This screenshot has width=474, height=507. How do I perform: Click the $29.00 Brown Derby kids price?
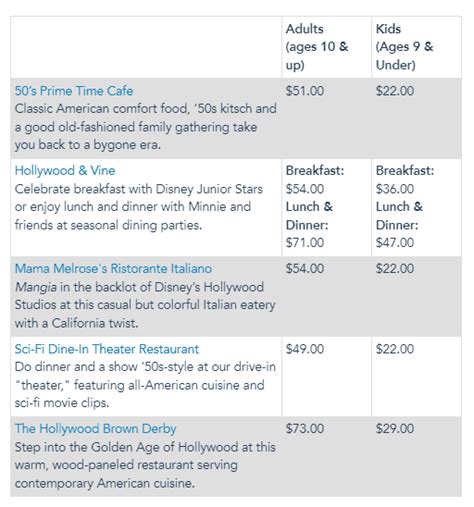point(395,429)
